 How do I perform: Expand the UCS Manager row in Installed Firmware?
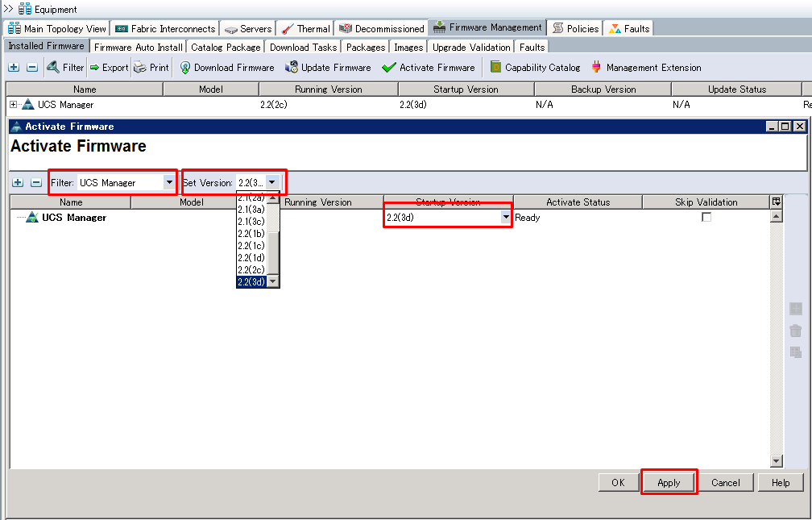tap(13, 104)
